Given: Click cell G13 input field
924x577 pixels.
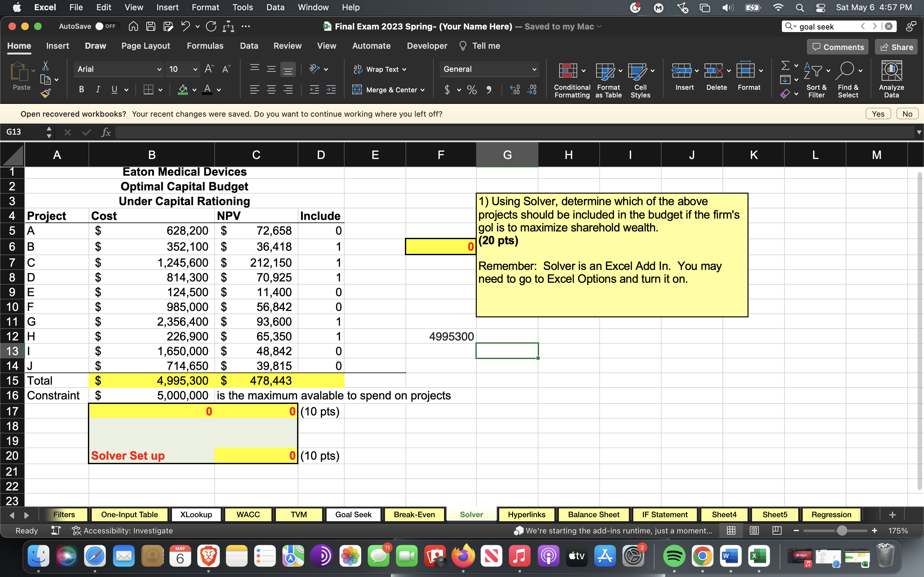Looking at the screenshot, I should coord(507,351).
